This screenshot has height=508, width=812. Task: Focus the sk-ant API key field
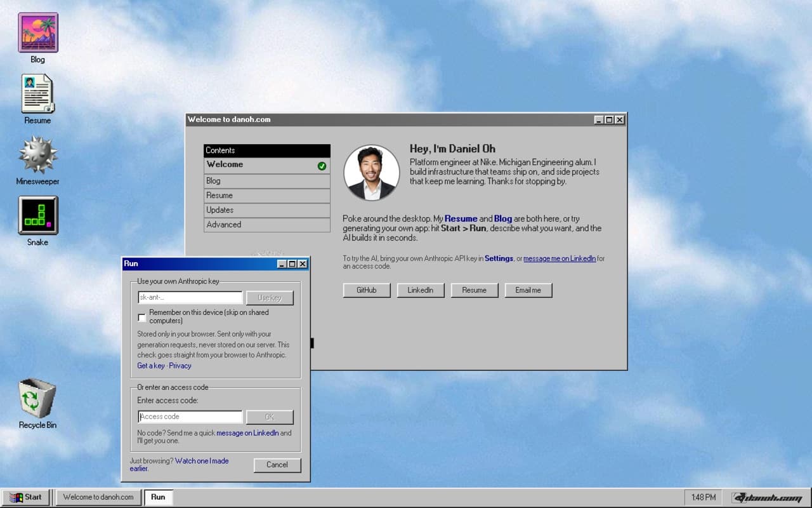pyautogui.click(x=190, y=298)
